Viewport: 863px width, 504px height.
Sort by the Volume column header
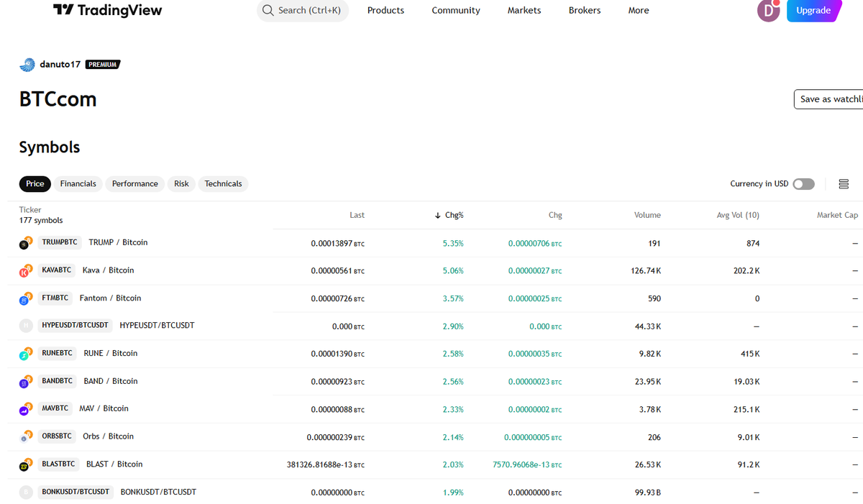[647, 215]
